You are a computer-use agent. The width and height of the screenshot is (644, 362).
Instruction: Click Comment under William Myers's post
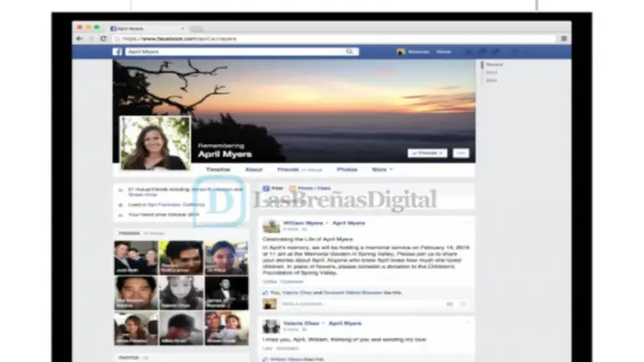pyautogui.click(x=292, y=282)
